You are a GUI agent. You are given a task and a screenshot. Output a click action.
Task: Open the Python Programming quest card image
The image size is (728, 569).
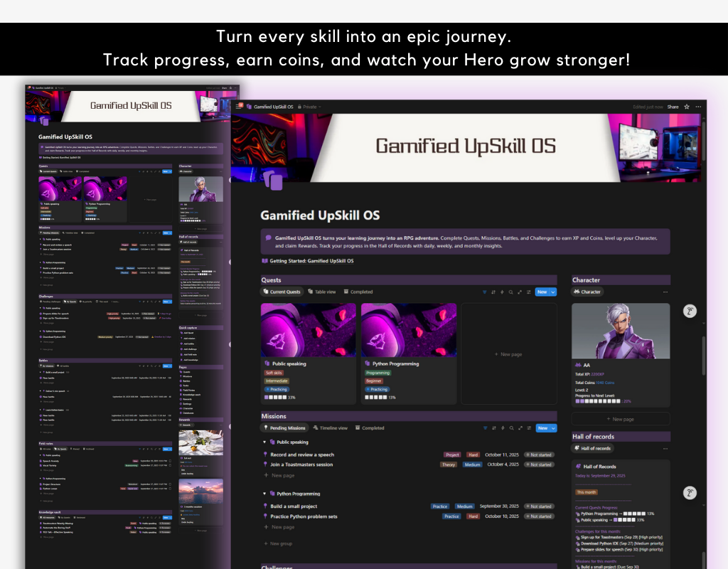coord(409,330)
